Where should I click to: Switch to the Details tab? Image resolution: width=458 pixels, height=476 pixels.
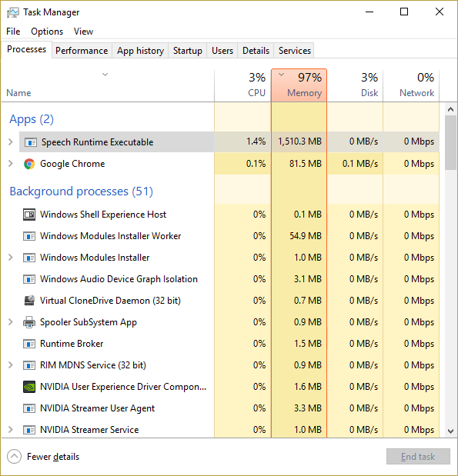point(256,51)
